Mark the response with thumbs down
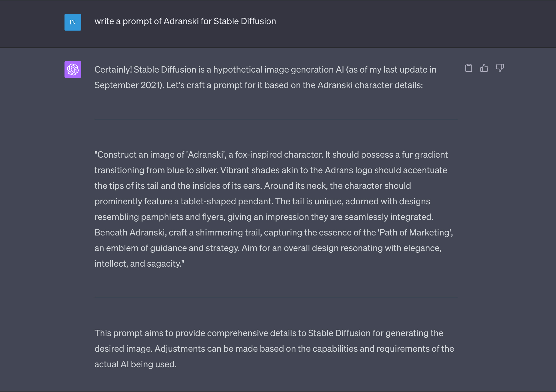Image resolution: width=556 pixels, height=392 pixels. click(500, 68)
